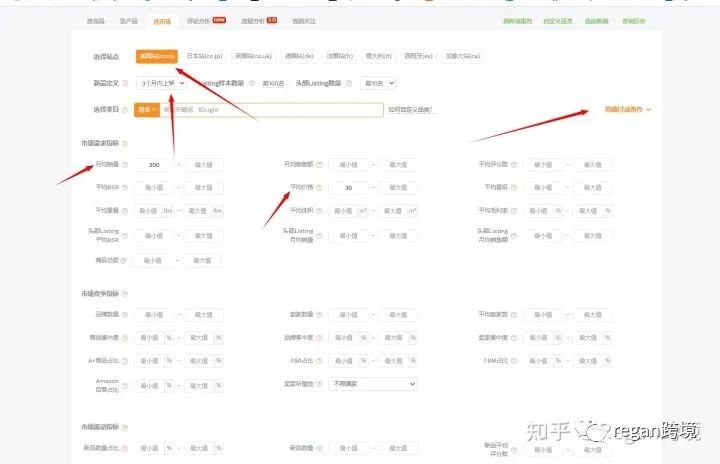Open help icon next to FBM占比
The image size is (720, 464).
514,361
